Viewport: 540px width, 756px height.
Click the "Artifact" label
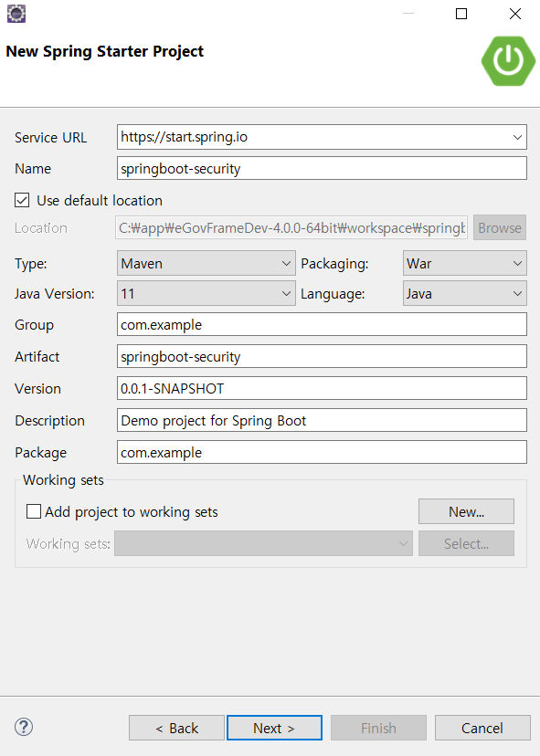point(37,357)
